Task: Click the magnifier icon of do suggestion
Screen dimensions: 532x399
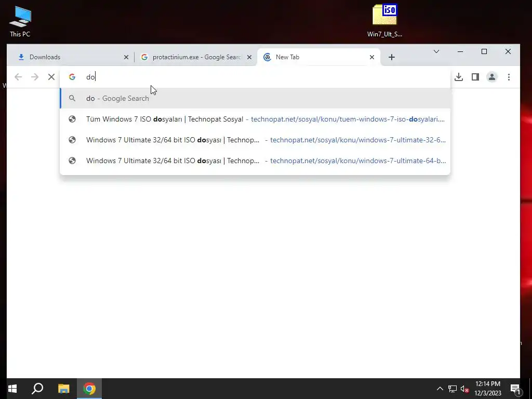Action: [x=72, y=98]
